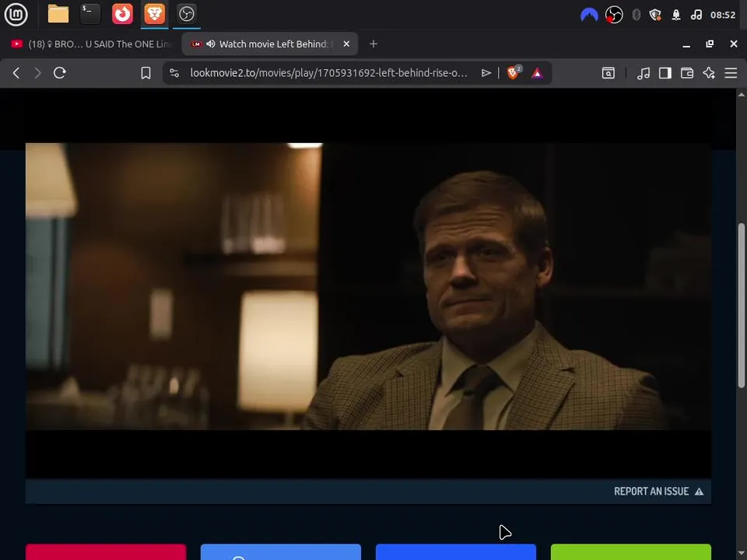747x560 pixels.
Task: Open Bluetooth tray icon
Action: (x=636, y=15)
